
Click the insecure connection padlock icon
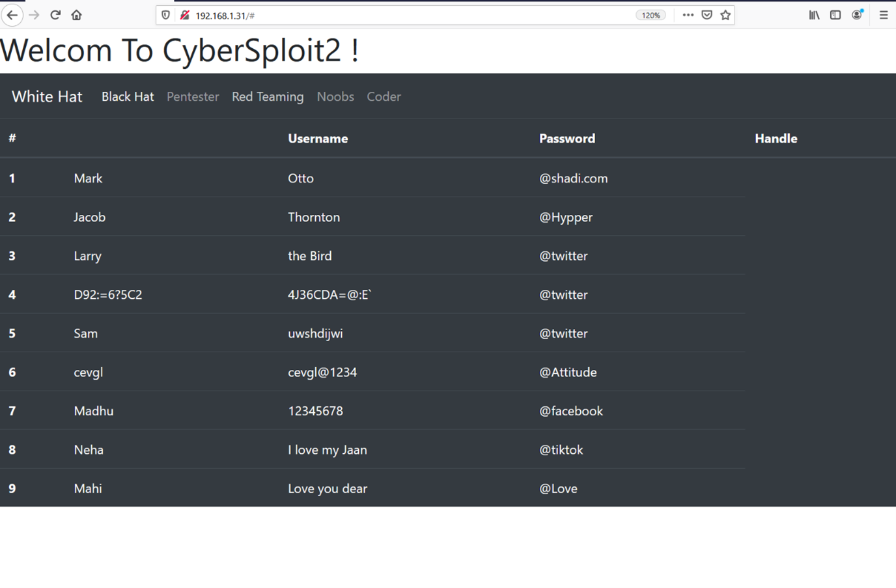click(x=185, y=15)
